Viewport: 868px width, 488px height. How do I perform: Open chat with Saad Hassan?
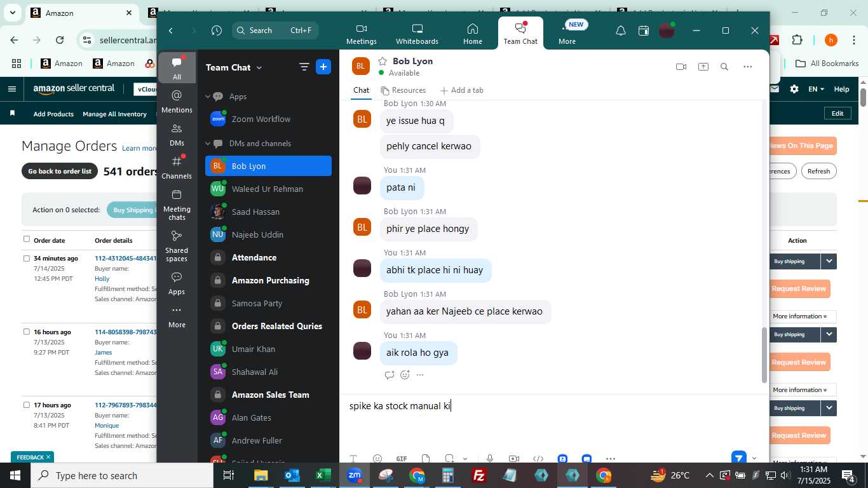(268, 212)
